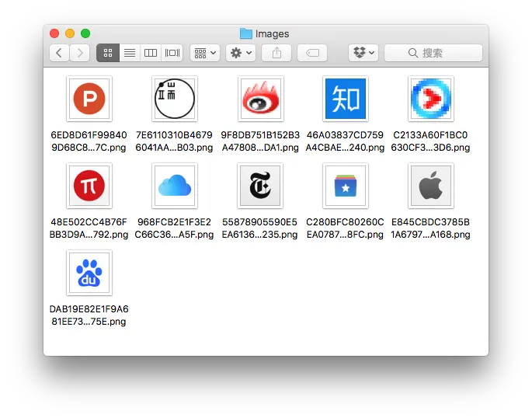Minimize the window with yellow button
Image resolution: width=532 pixels, height=418 pixels.
(x=70, y=33)
